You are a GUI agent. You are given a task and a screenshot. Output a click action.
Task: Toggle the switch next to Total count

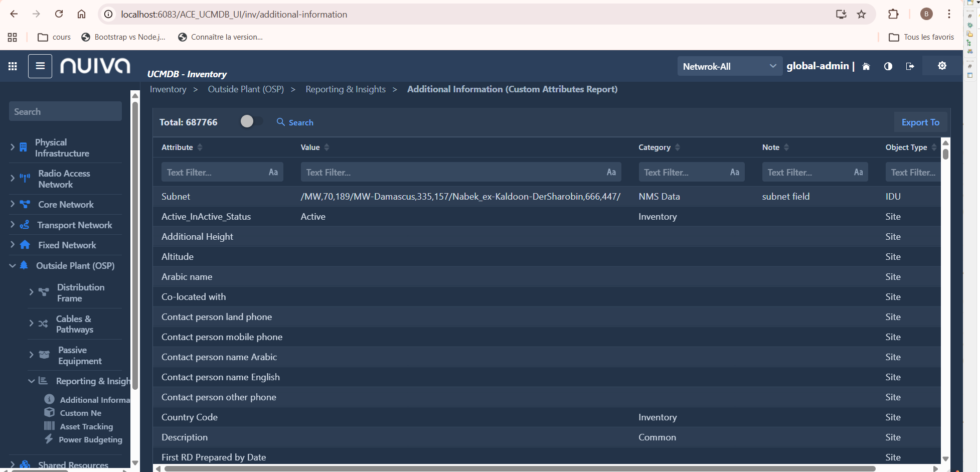pyautogui.click(x=251, y=122)
